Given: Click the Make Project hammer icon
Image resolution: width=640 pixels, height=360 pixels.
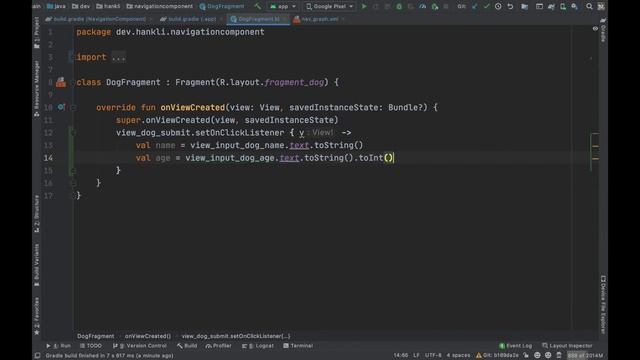Looking at the screenshot, I should pyautogui.click(x=258, y=6).
